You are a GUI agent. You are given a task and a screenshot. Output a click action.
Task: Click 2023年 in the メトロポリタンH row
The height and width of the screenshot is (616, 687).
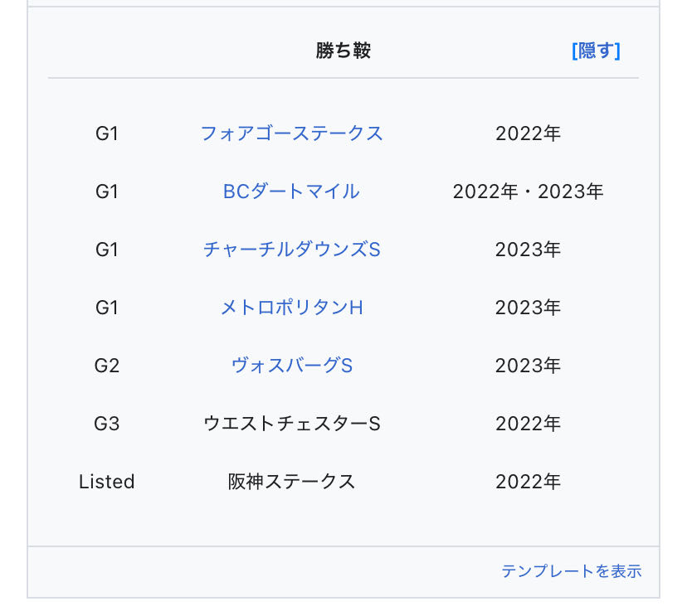click(x=528, y=308)
